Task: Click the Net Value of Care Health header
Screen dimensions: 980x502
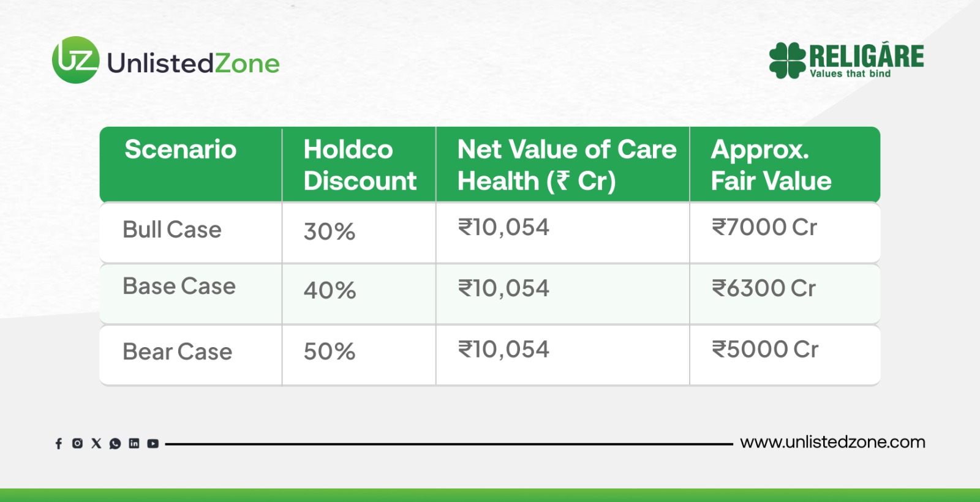Action: pyautogui.click(x=567, y=165)
